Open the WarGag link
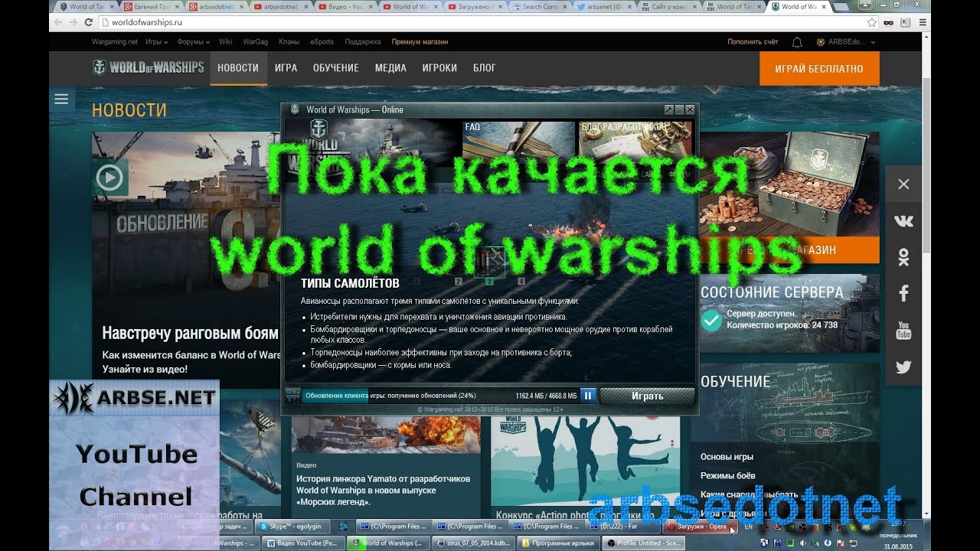The height and width of the screenshot is (551, 980). pos(255,42)
